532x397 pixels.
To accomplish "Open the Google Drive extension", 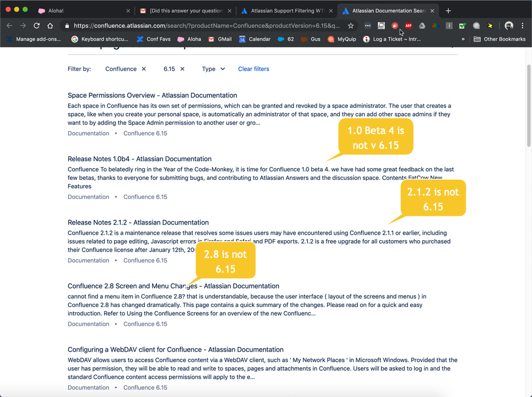I will [422, 26].
